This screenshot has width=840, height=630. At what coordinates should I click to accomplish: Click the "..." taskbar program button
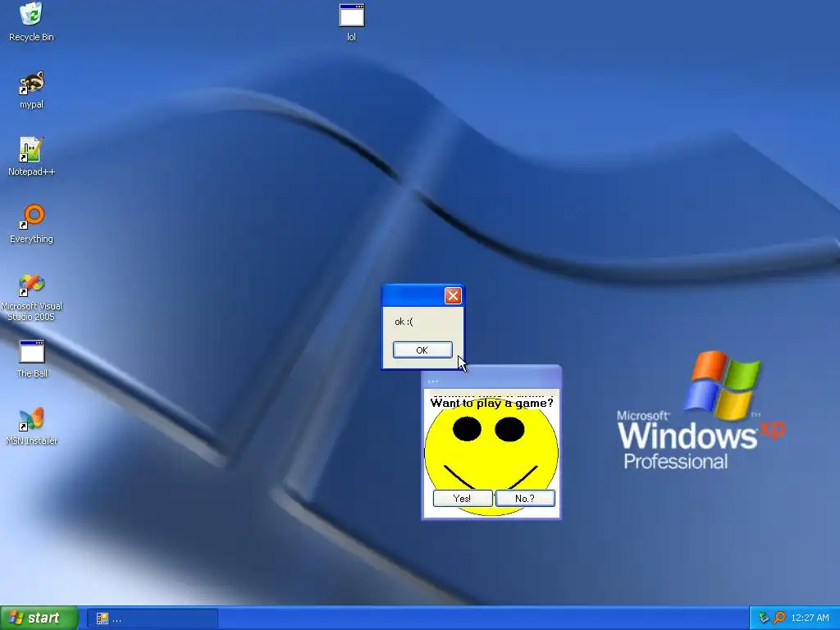[x=153, y=619]
